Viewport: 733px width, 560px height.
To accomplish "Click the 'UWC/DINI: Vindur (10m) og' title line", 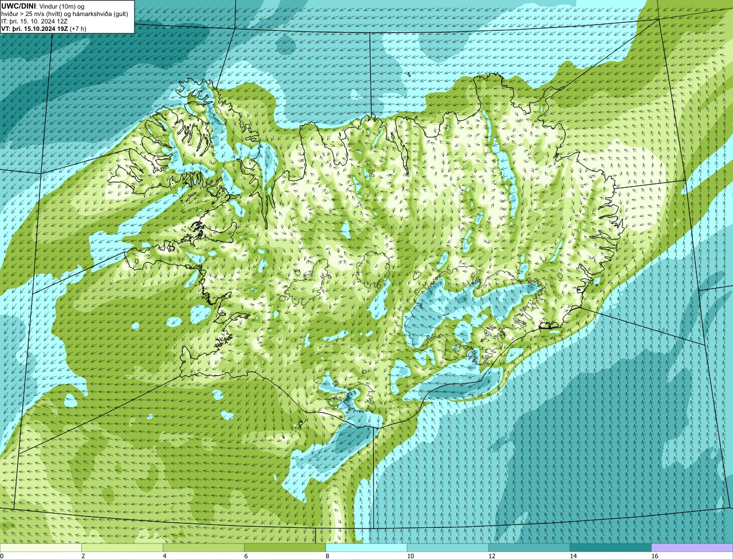I will click(x=43, y=6).
